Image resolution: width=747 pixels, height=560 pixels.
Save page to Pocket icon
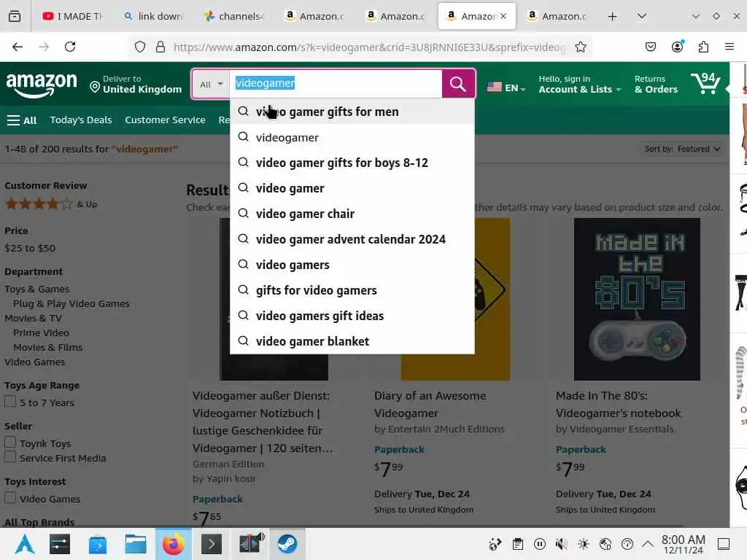650,47
